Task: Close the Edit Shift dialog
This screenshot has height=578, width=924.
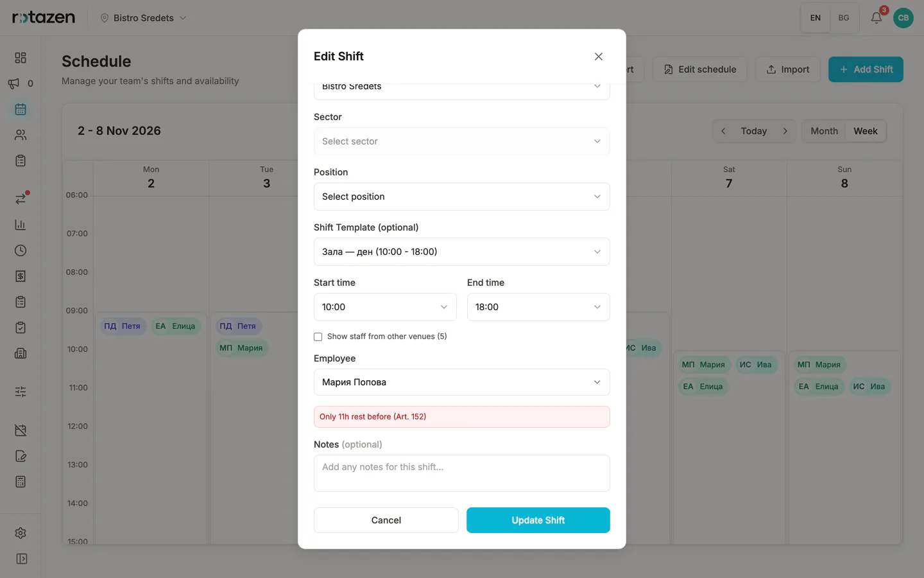Action: coord(599,57)
